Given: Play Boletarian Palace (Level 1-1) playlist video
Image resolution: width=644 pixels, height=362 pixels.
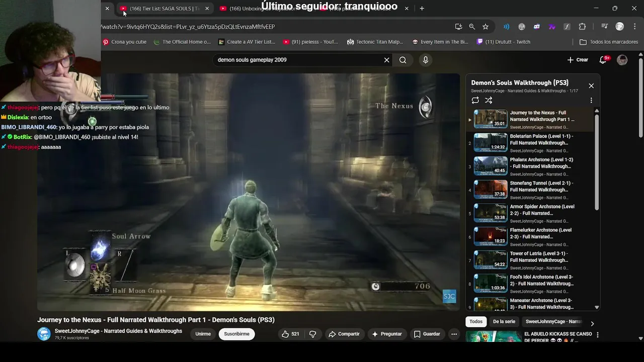Looking at the screenshot, I should tap(529, 143).
